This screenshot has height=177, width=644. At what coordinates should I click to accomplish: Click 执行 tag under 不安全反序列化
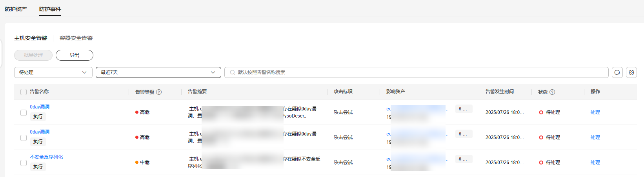38,167
